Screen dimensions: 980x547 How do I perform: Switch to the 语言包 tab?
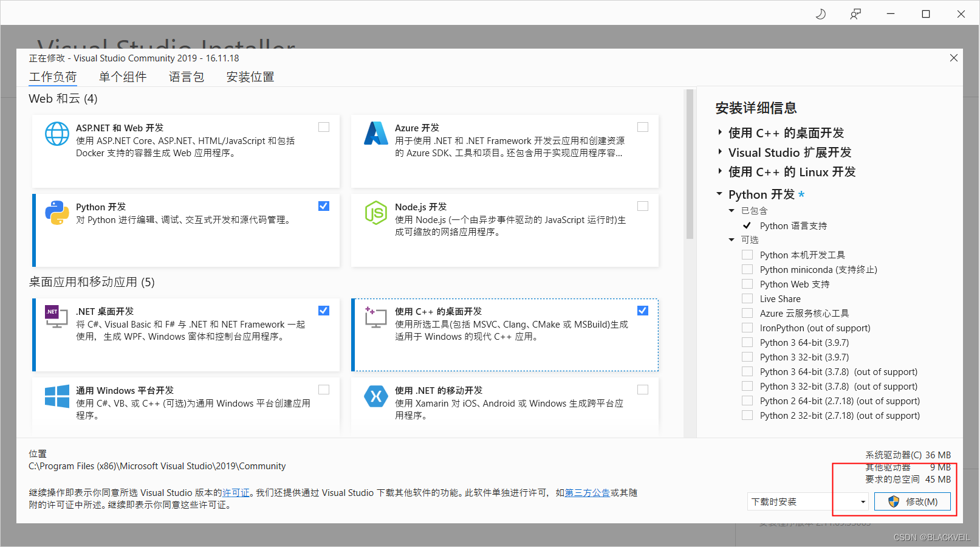[x=187, y=77]
